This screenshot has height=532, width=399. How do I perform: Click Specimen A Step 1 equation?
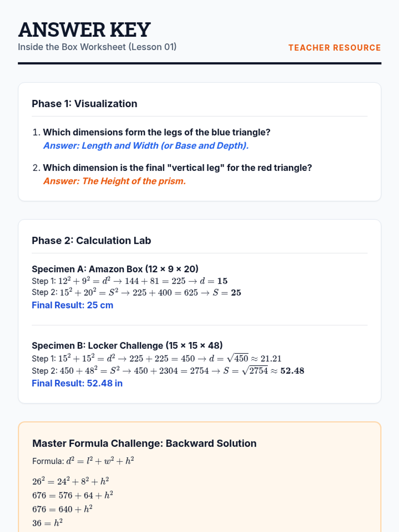[x=130, y=281]
